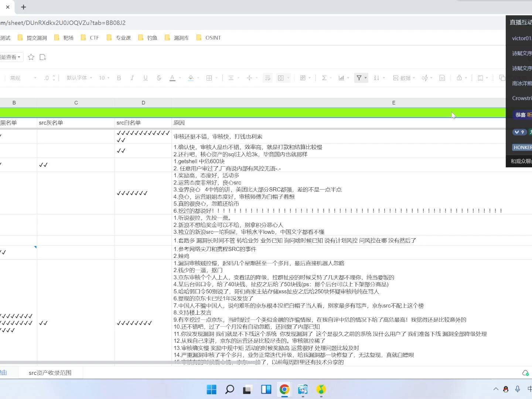Click the sum formula sigma icon
The image size is (532, 399).
coord(324,78)
